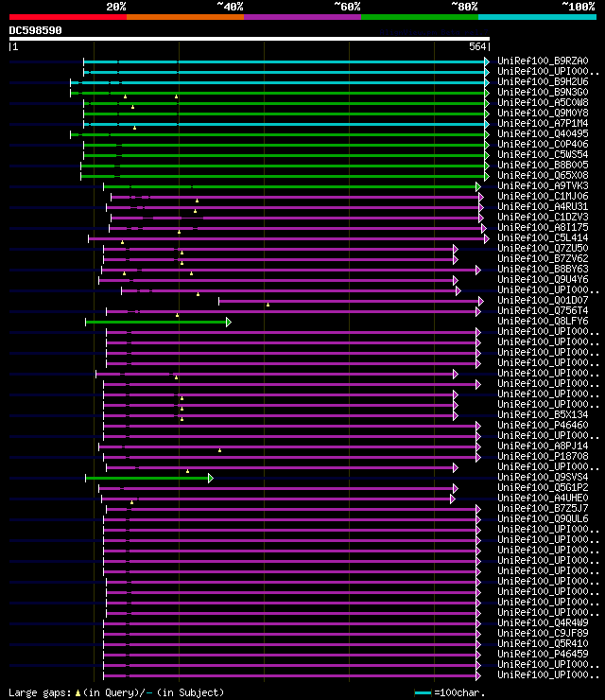The width and height of the screenshot is (605, 700).
Task: Click the UniRef100_Q5R410 label
Action: tap(543, 644)
